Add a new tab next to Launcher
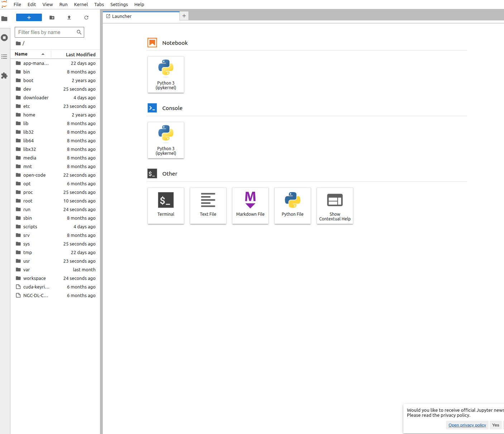The image size is (504, 434). click(x=184, y=16)
